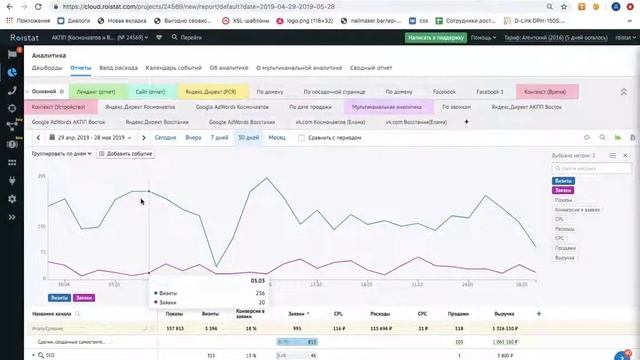Add a new report tab with plus
The height and width of the screenshot is (360, 640).
[467, 122]
